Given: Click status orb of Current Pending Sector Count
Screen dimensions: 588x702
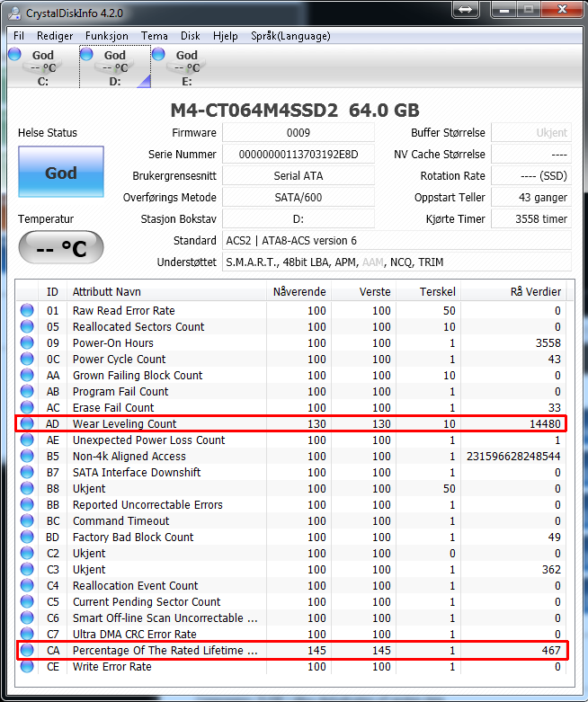Looking at the screenshot, I should (x=27, y=601).
